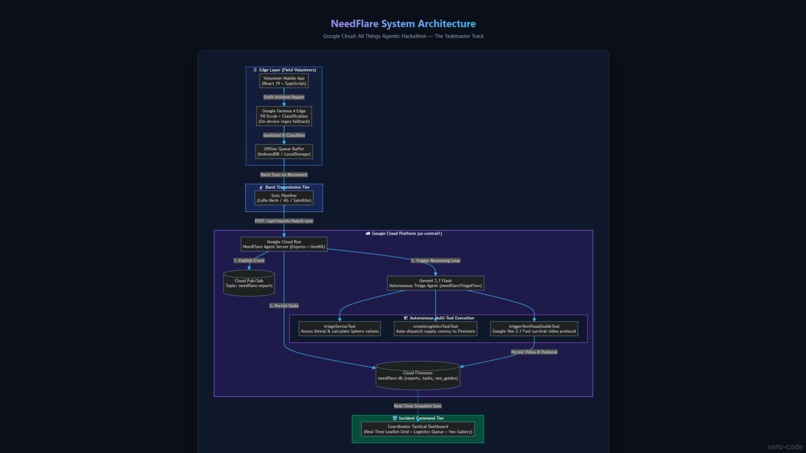Select the createLogisticsTaskTool node
This screenshot has height=453, width=806.
tap(435, 329)
